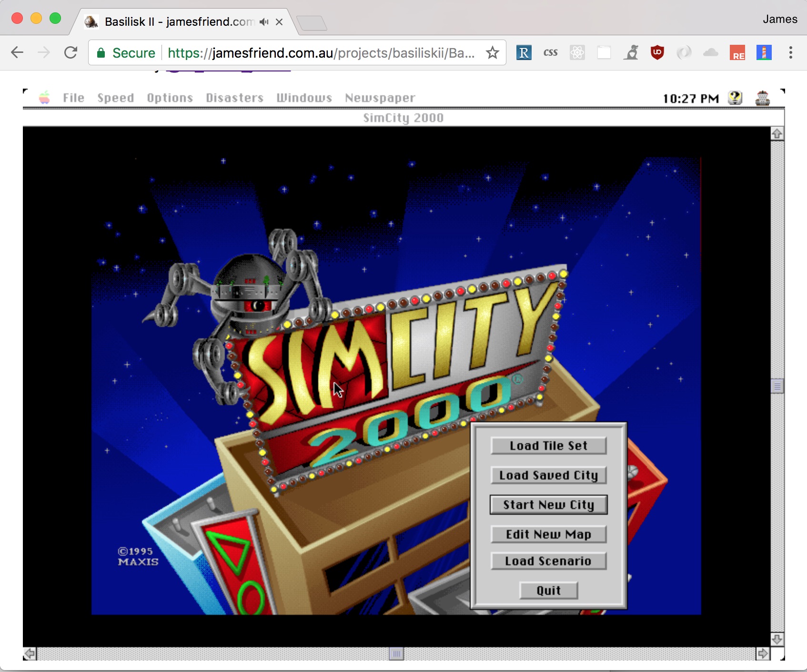Click the Secure padlock in the address bar
The image size is (807, 672).
tap(101, 52)
